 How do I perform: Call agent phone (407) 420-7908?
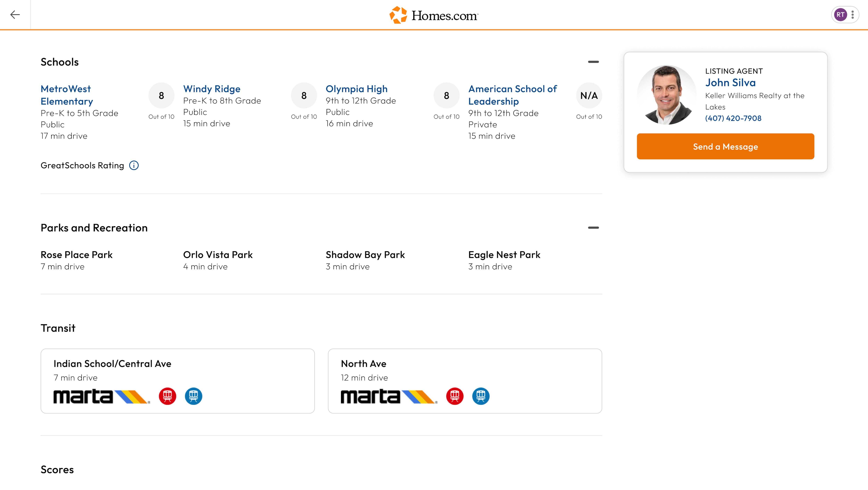click(x=733, y=118)
